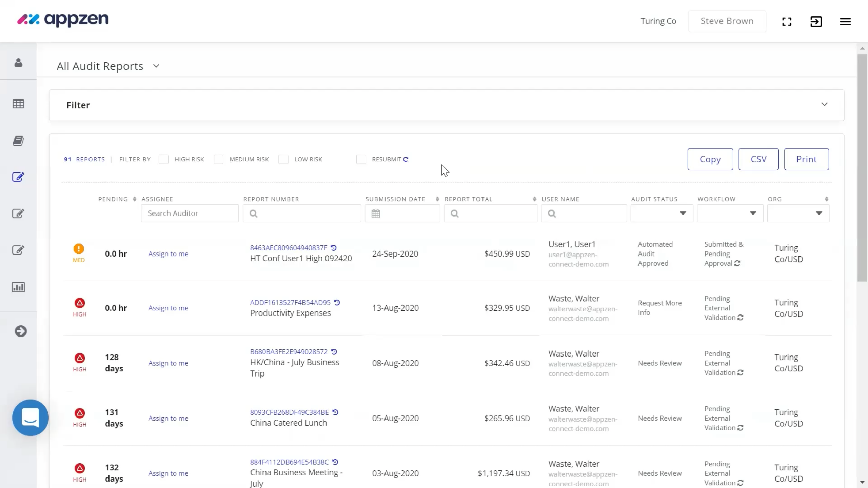
Task: Open the analytics bar chart icon
Action: point(18,287)
